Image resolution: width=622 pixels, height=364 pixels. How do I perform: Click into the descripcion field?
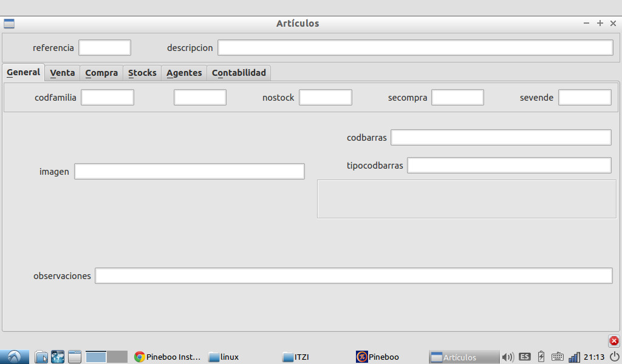415,48
